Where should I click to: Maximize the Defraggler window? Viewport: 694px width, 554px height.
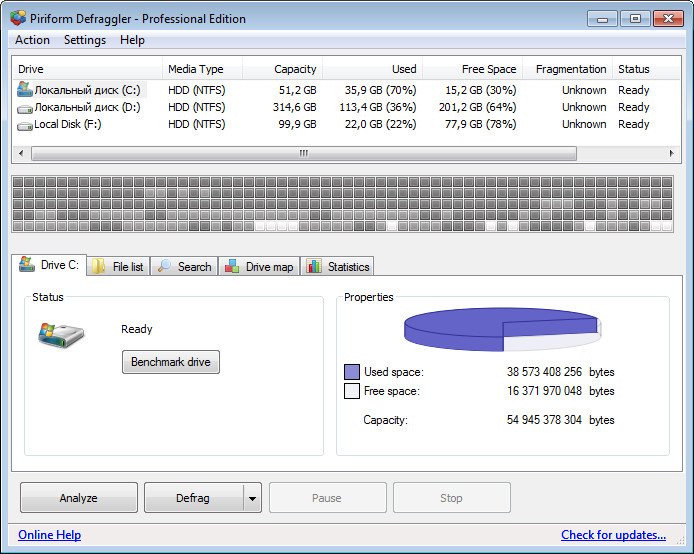tap(635, 19)
